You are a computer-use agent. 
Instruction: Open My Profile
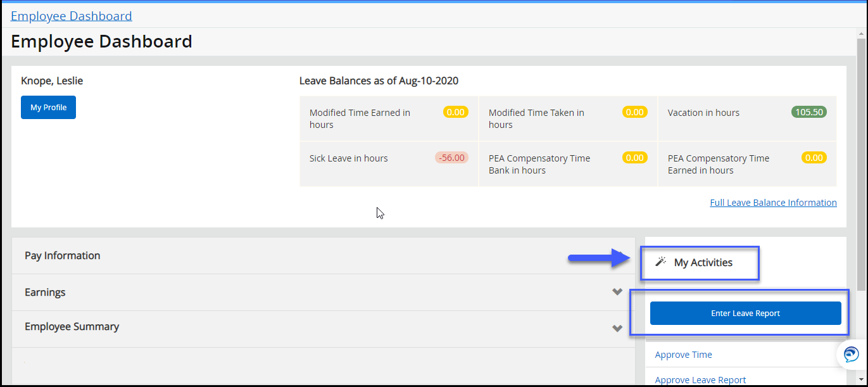pos(48,107)
